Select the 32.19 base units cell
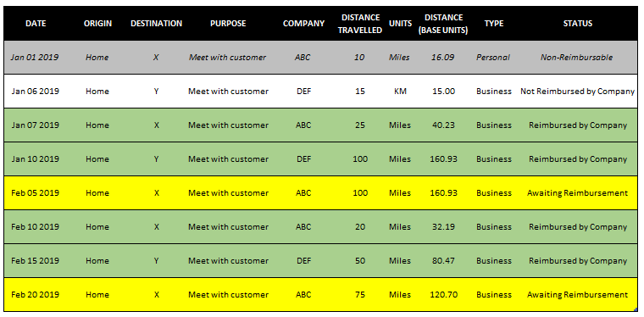The image size is (644, 317). [443, 226]
